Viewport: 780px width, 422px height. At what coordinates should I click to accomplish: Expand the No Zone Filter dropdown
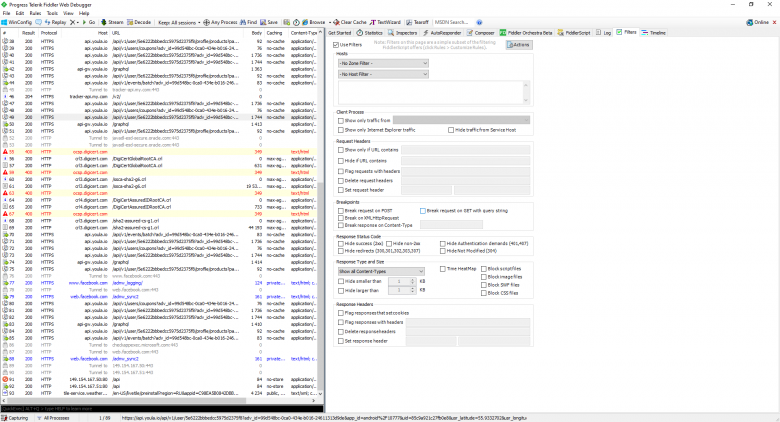[x=383, y=63]
